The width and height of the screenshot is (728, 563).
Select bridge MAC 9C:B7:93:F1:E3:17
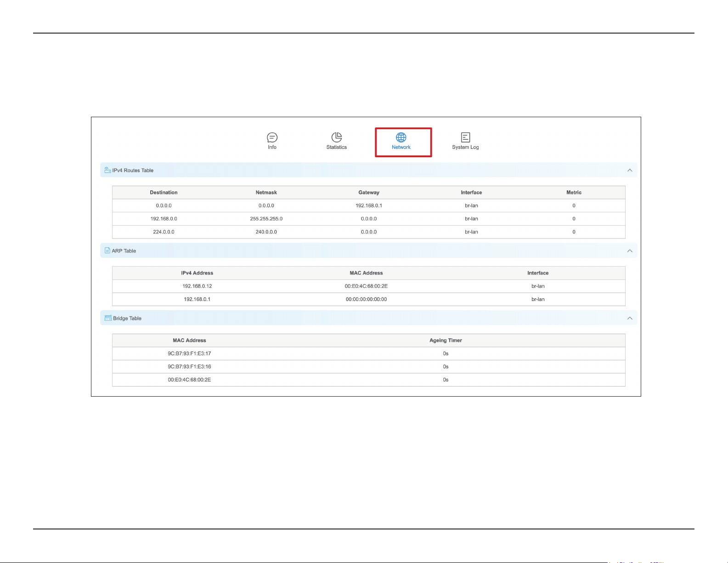click(x=189, y=354)
